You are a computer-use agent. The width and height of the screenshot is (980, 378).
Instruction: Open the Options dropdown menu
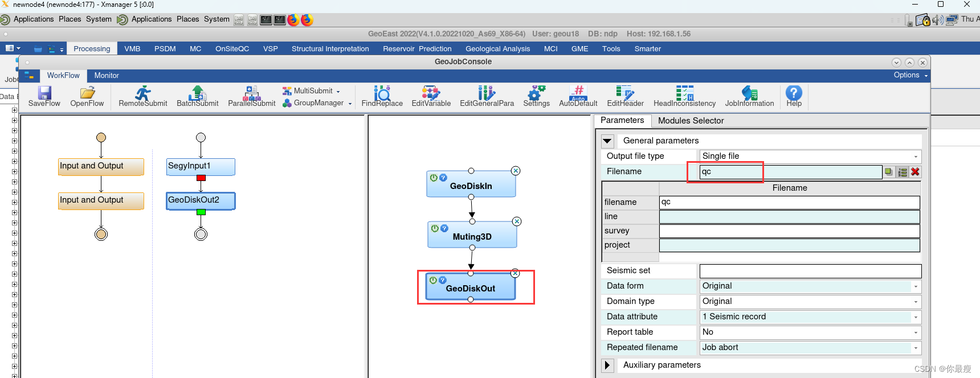(x=910, y=75)
